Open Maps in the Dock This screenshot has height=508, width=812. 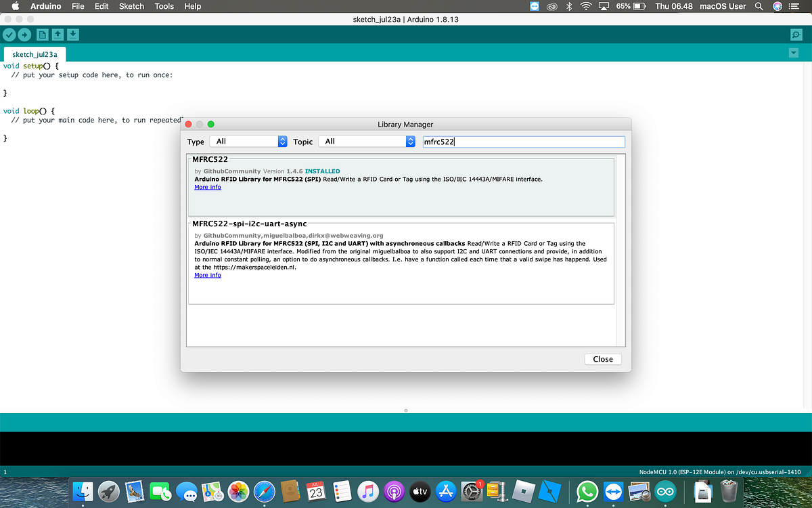212,492
